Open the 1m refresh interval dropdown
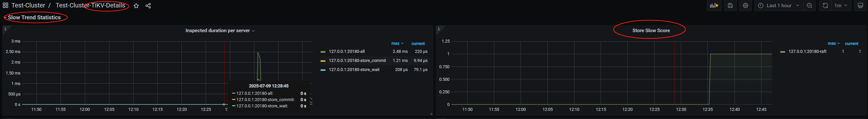868x119 pixels. [841, 6]
